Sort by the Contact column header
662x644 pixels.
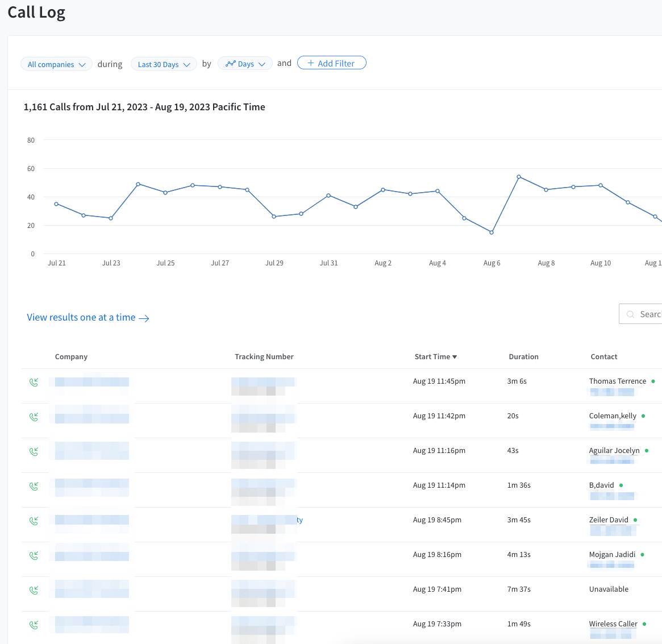pos(603,356)
